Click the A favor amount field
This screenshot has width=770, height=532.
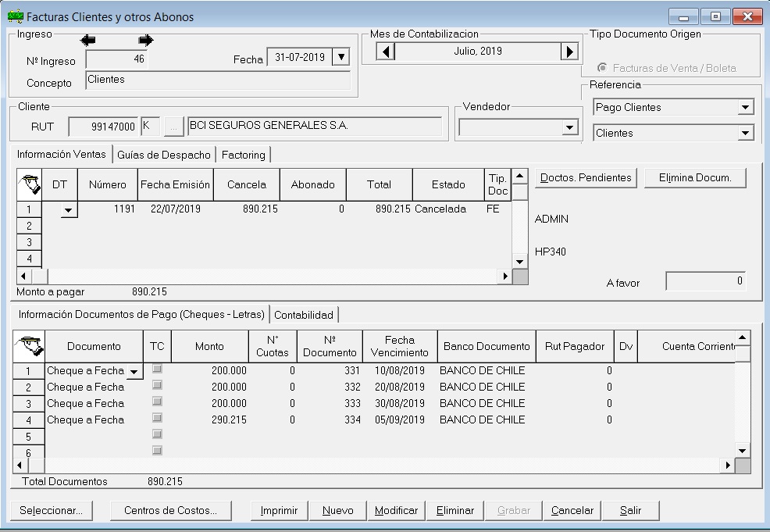coord(706,281)
